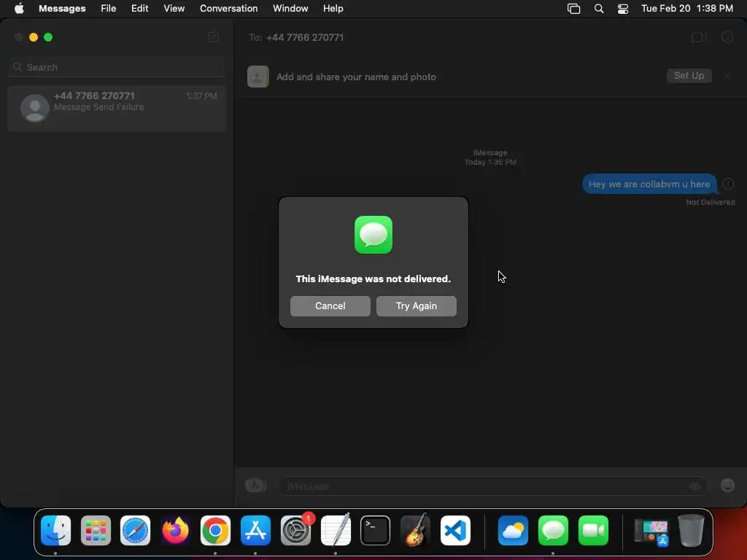Open App Store from the Dock
Image resolution: width=747 pixels, height=560 pixels.
pos(255,530)
